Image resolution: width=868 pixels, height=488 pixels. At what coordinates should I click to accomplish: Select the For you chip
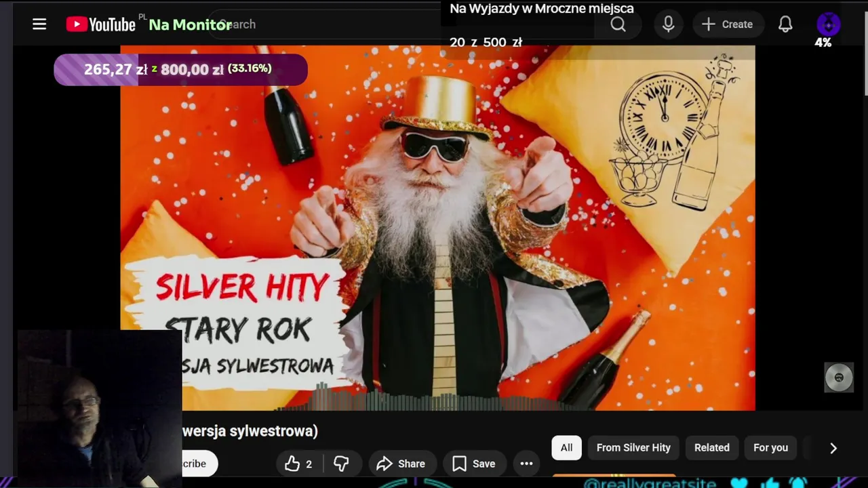coord(771,447)
